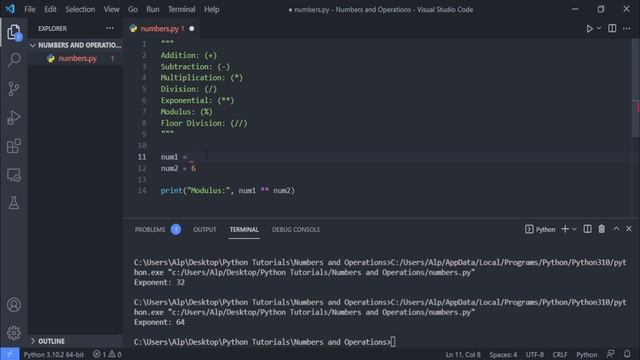Open the Run menu
The image size is (640, 360).
(x=153, y=9)
